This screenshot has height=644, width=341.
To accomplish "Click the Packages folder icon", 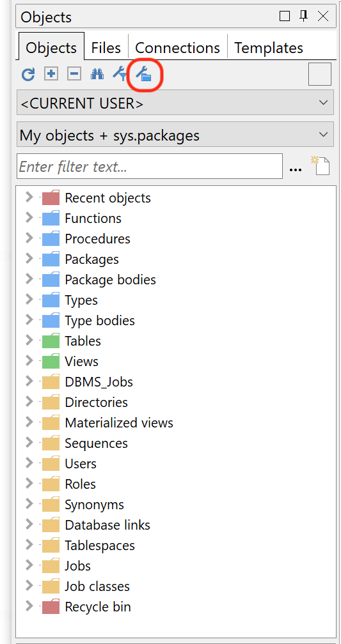I will click(51, 259).
